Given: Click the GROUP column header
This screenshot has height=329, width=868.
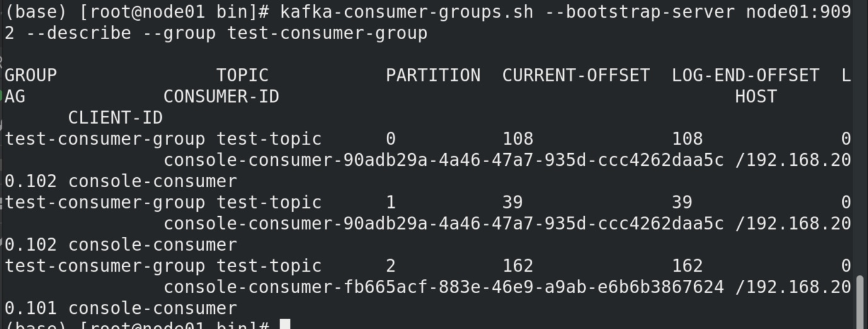Looking at the screenshot, I should [31, 76].
